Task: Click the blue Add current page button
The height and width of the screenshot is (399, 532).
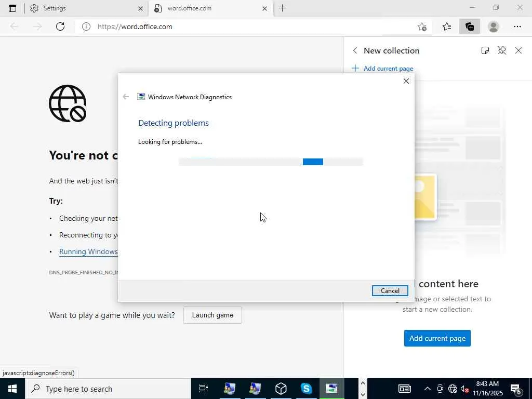Action: click(x=437, y=338)
